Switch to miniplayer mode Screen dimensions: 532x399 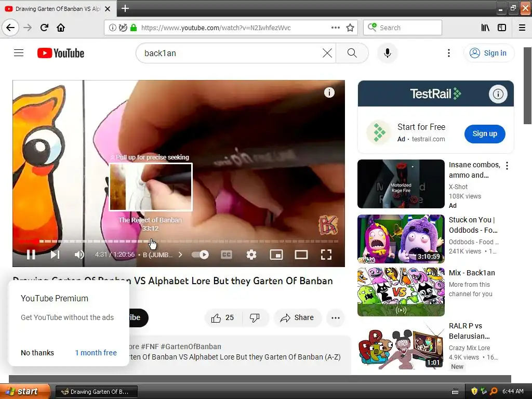point(276,255)
